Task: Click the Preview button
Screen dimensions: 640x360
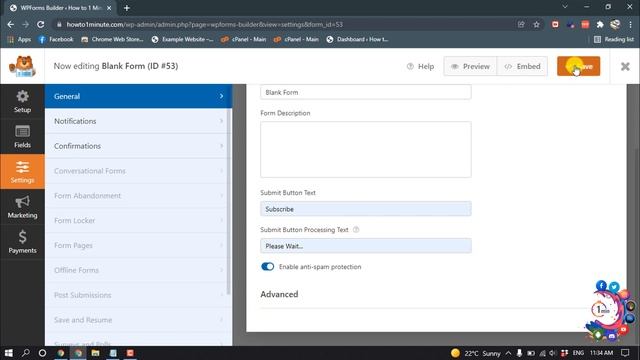Action: click(x=470, y=66)
